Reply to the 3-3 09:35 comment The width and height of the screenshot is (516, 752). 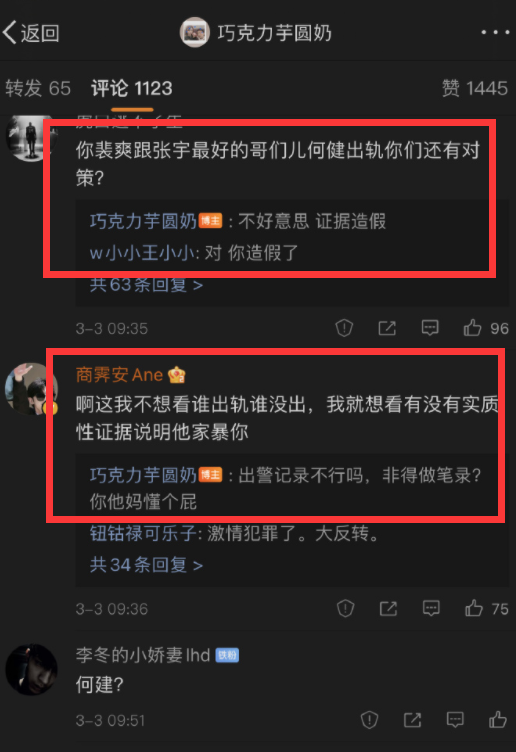coord(430,328)
